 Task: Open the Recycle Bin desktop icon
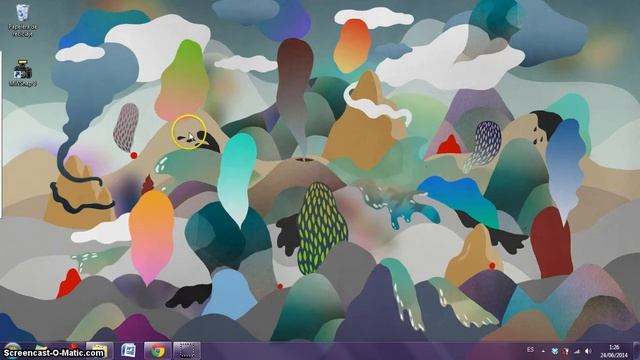coord(22,20)
